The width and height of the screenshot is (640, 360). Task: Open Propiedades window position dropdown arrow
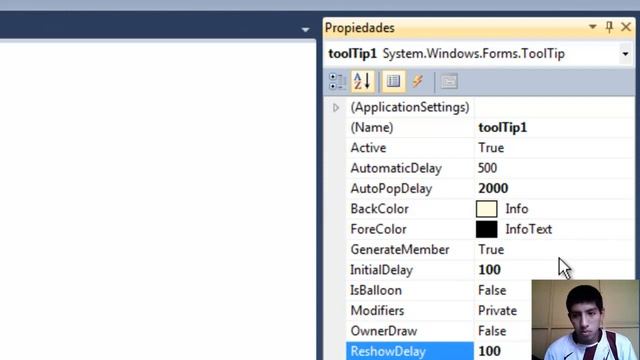(592, 27)
